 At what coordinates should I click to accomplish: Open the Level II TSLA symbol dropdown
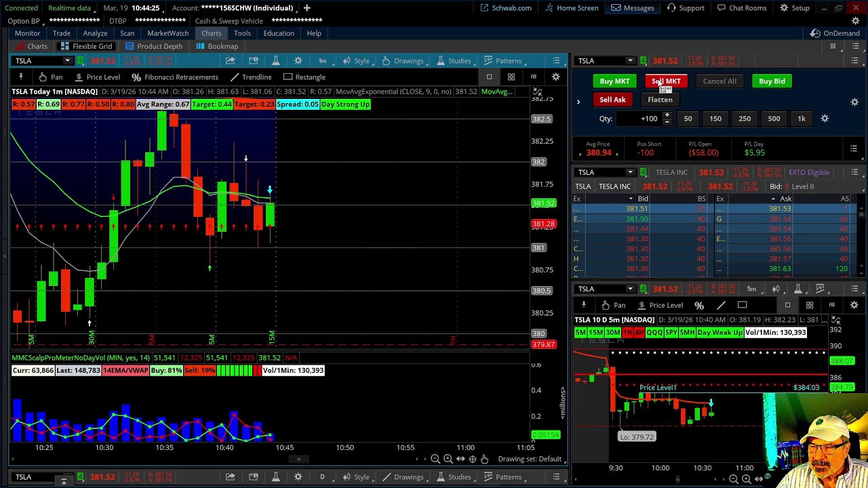click(x=630, y=173)
